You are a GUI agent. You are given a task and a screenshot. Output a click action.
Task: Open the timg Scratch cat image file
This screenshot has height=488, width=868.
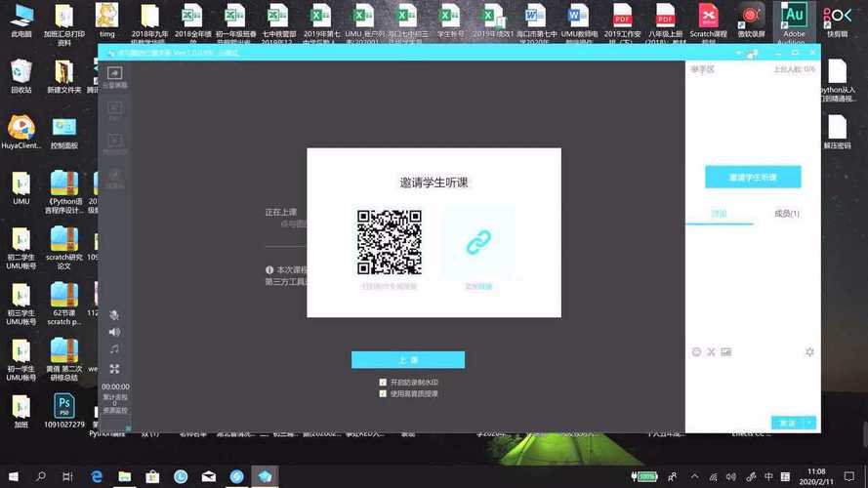[x=106, y=20]
